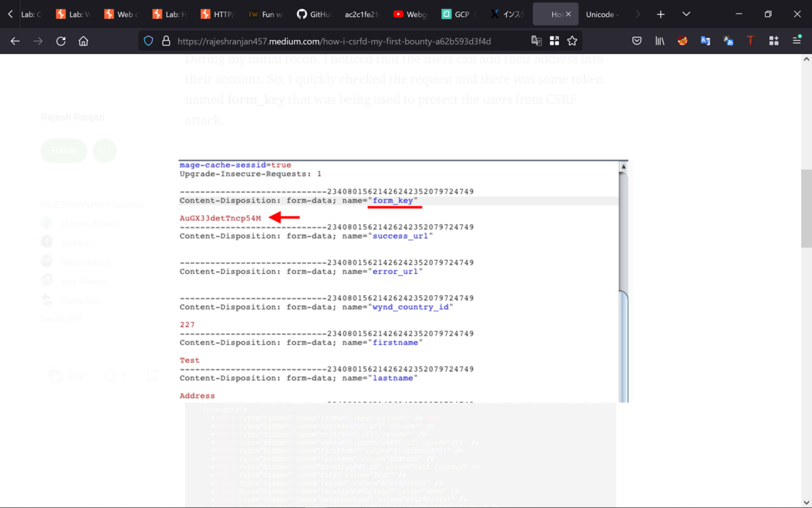Viewport: 812px width, 508px height.
Task: Switch to the GCP tab
Action: tap(457, 14)
